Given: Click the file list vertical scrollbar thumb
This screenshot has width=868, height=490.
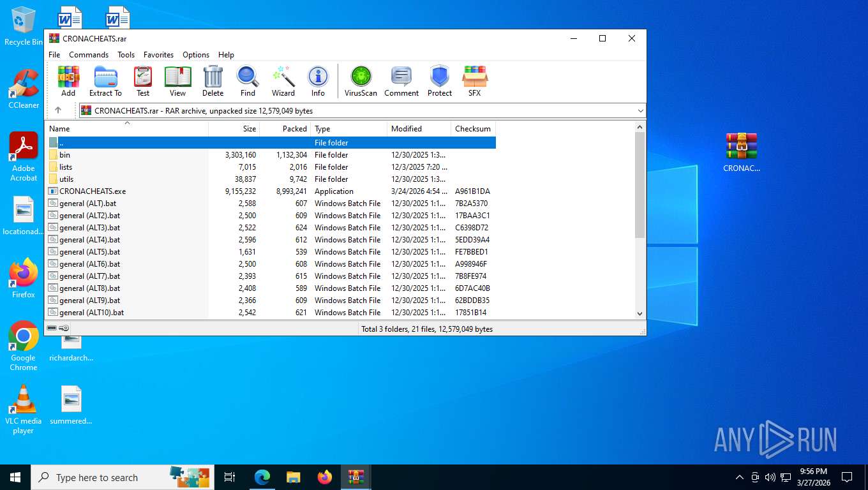Looking at the screenshot, I should pos(640,184).
